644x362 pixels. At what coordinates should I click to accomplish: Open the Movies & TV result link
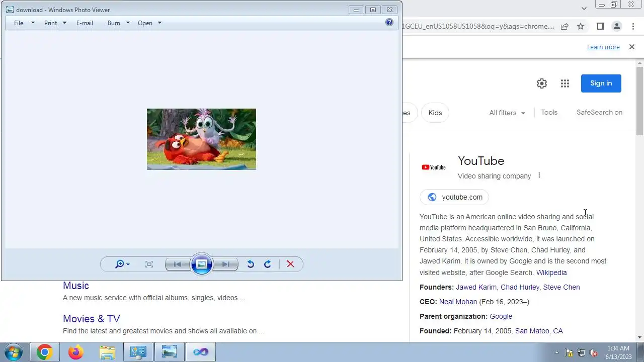92,319
